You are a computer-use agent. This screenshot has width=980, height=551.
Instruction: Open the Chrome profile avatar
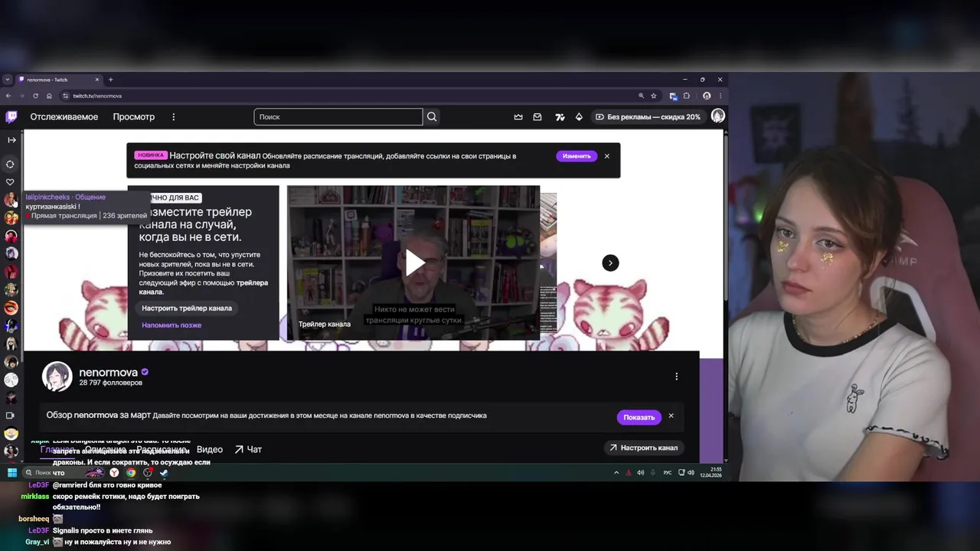click(707, 96)
